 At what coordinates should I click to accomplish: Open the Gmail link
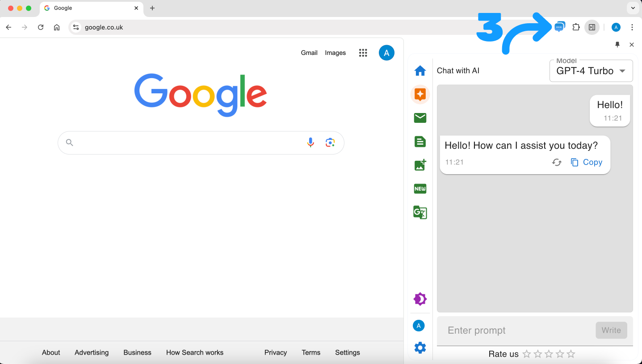click(x=309, y=53)
